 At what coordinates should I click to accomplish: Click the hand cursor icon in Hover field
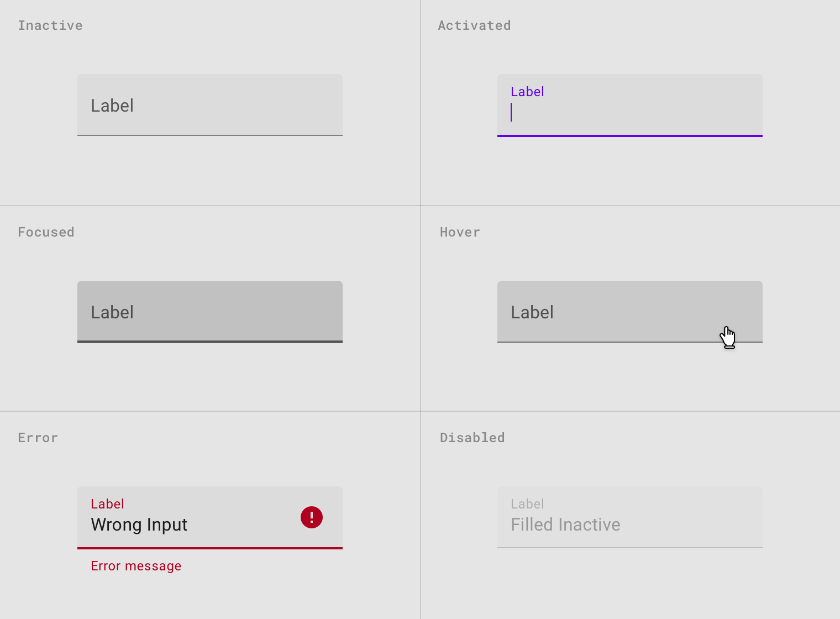pyautogui.click(x=728, y=337)
